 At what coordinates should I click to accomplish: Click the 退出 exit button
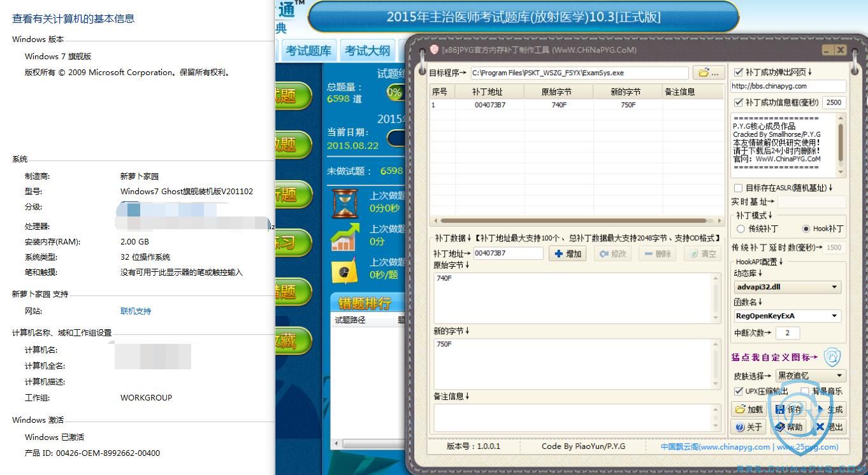[829, 427]
